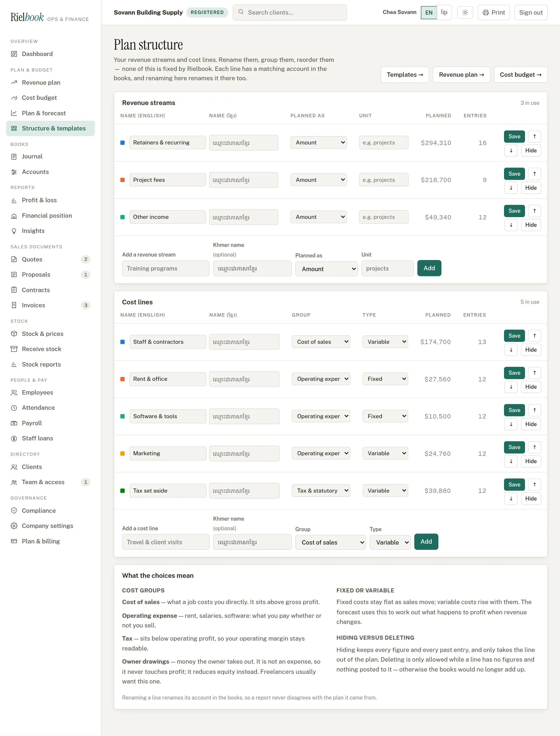The image size is (560, 736).
Task: Click the Travel & client visits name field
Action: coord(165,542)
